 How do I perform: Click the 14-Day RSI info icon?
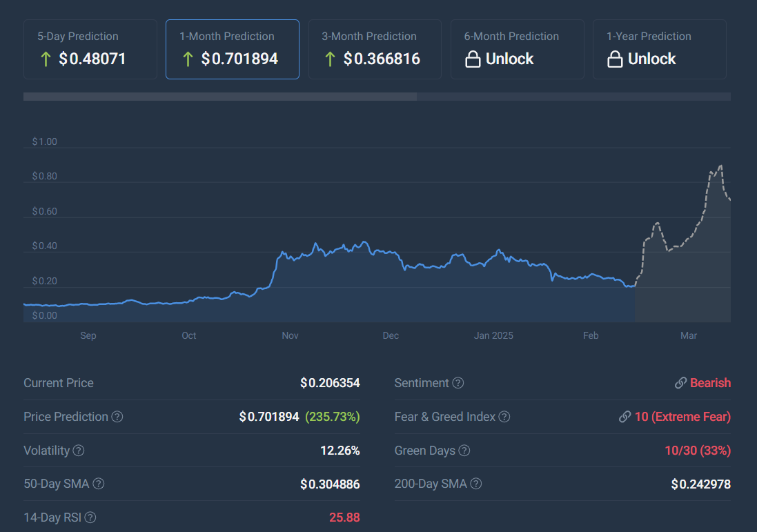pyautogui.click(x=90, y=518)
